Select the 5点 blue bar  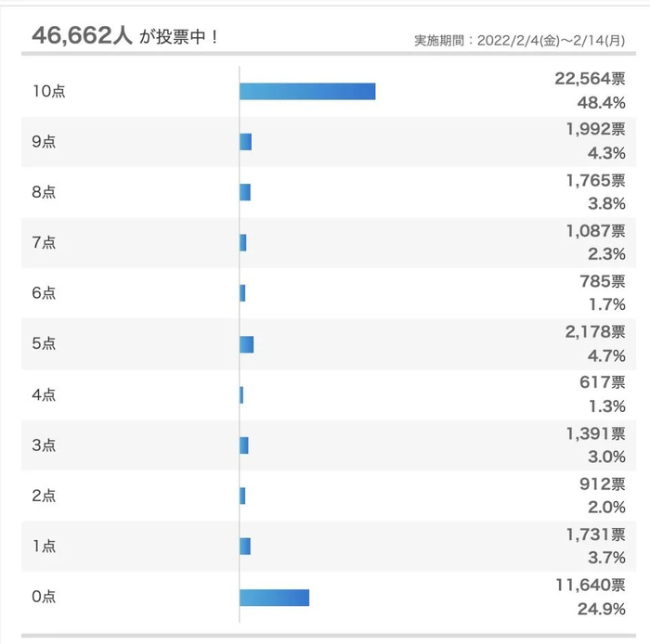pos(246,344)
